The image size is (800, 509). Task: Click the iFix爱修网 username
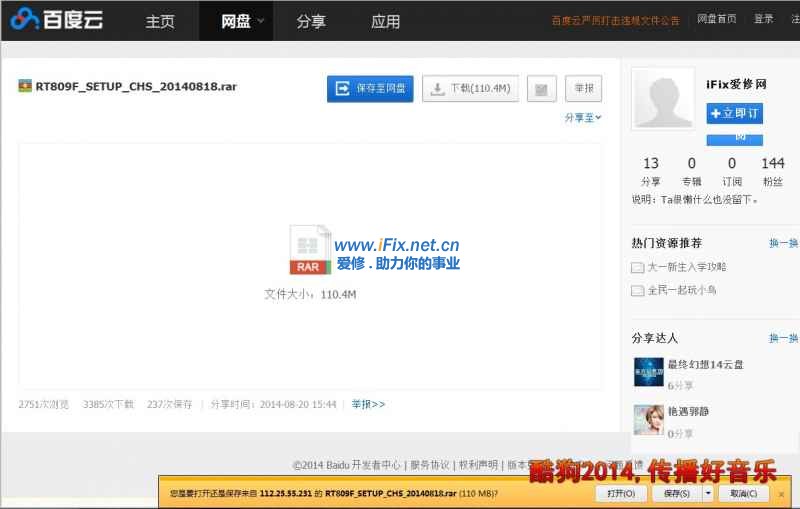(736, 84)
